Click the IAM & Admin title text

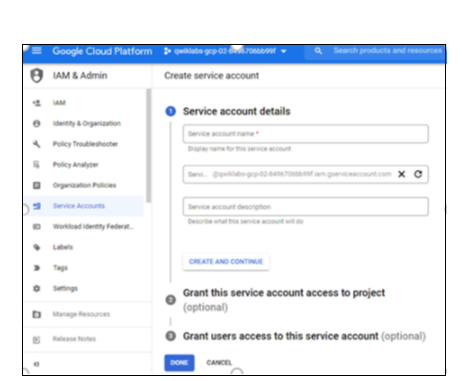[80, 75]
